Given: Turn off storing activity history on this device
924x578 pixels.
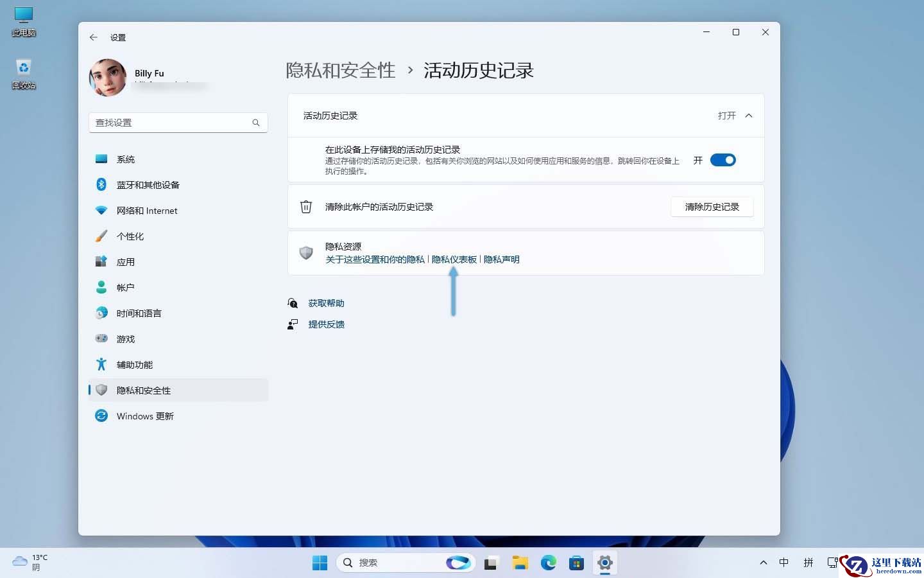Looking at the screenshot, I should click(723, 161).
